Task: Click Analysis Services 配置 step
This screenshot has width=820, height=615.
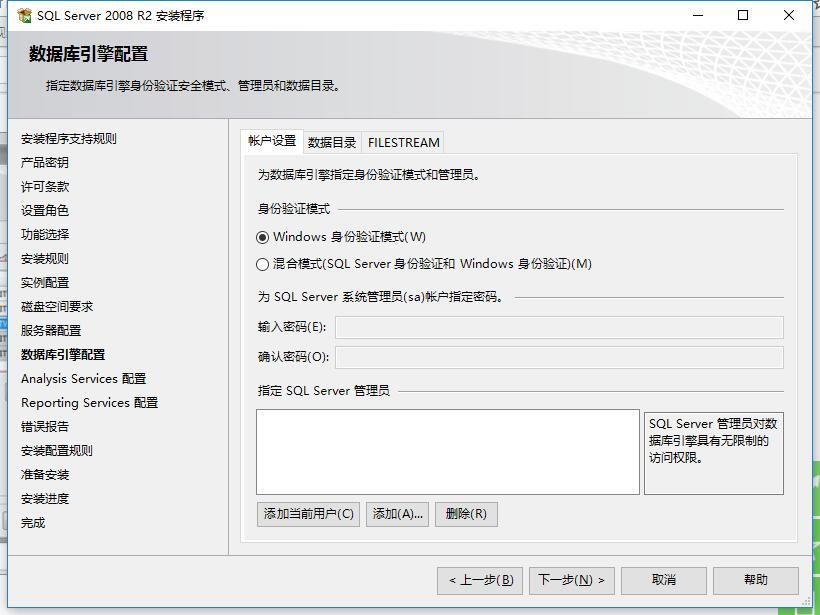Action: [84, 379]
